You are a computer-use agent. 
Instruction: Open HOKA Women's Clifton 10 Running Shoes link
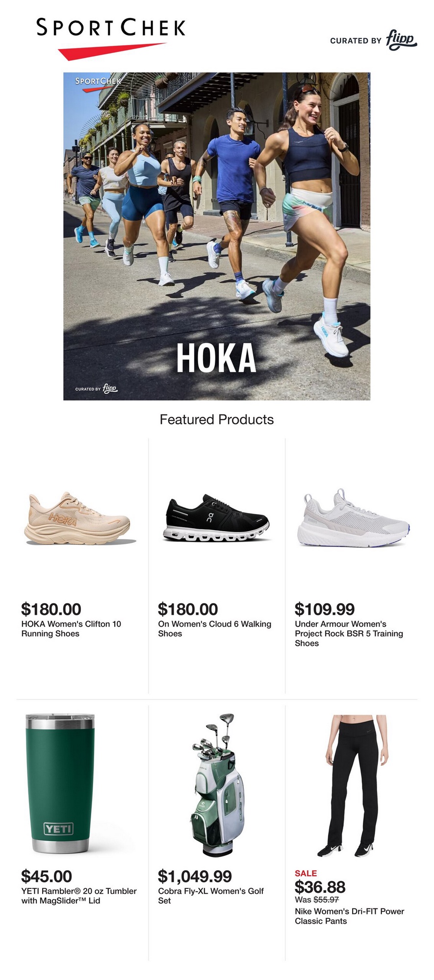[71, 629]
